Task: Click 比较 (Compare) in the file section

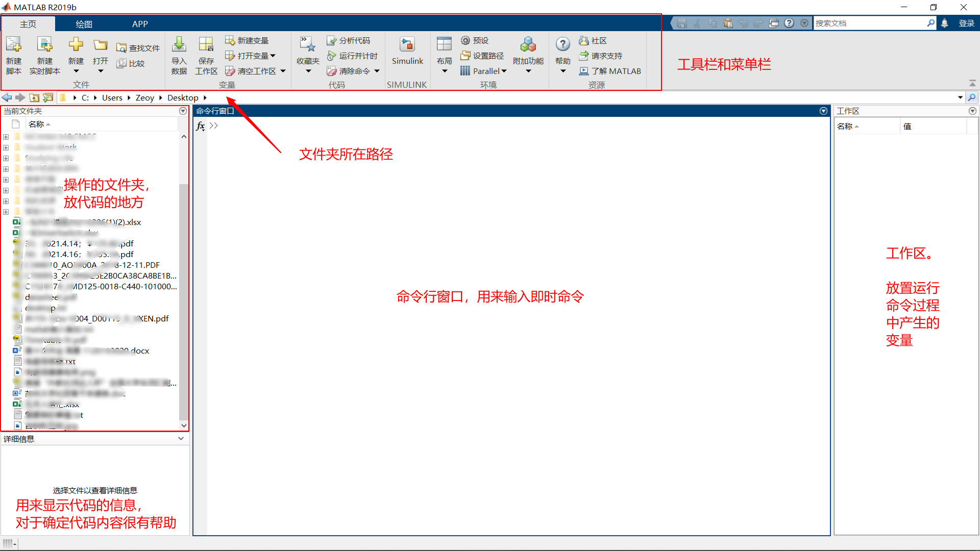Action: tap(131, 63)
